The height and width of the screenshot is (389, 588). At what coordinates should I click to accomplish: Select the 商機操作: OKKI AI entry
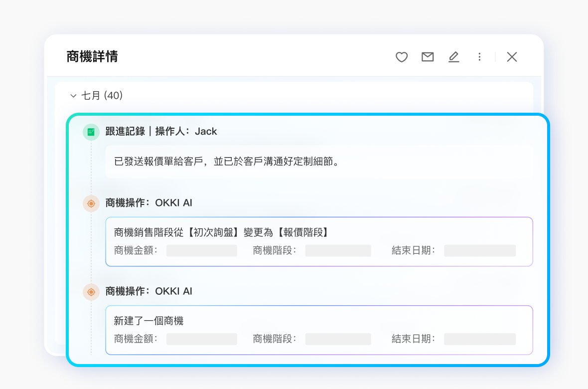pyautogui.click(x=148, y=203)
